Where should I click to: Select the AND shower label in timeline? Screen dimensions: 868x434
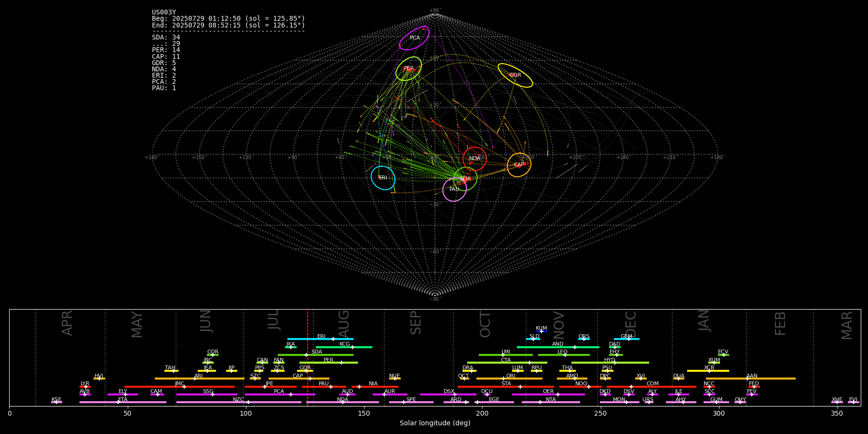click(557, 344)
